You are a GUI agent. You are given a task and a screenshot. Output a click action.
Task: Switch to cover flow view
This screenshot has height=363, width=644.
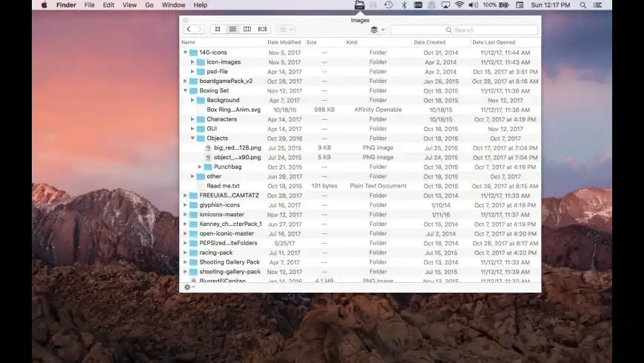(262, 29)
